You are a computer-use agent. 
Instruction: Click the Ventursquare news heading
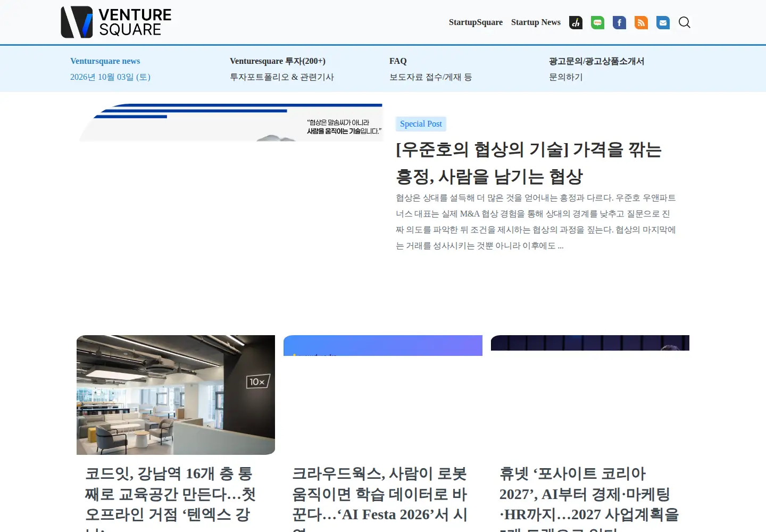[x=105, y=61]
